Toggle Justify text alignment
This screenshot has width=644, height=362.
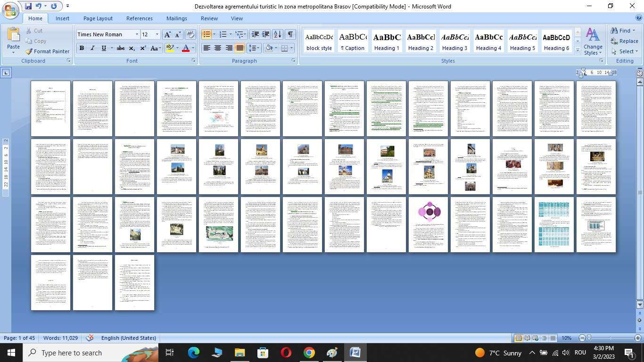click(240, 48)
